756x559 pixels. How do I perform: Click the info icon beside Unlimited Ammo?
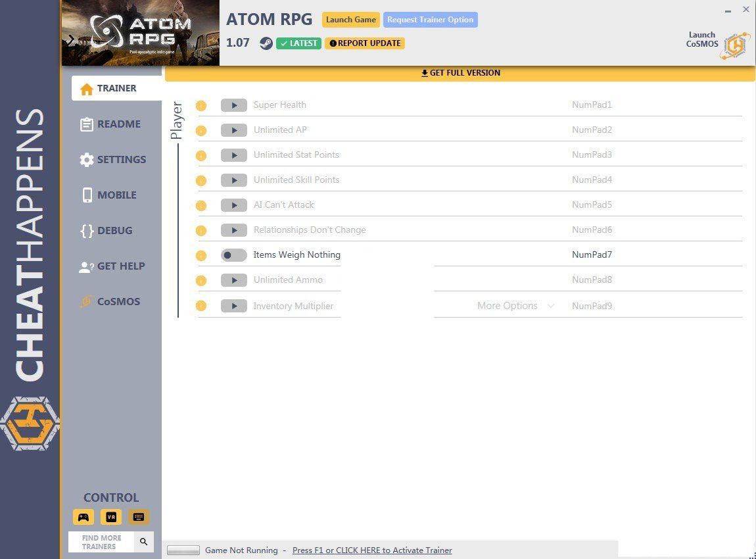point(201,281)
